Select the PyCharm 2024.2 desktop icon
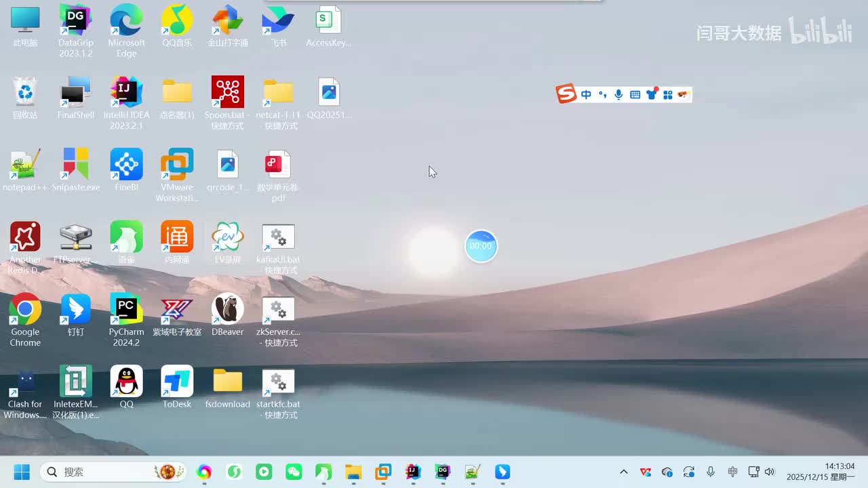This screenshot has width=868, height=488. tap(126, 320)
